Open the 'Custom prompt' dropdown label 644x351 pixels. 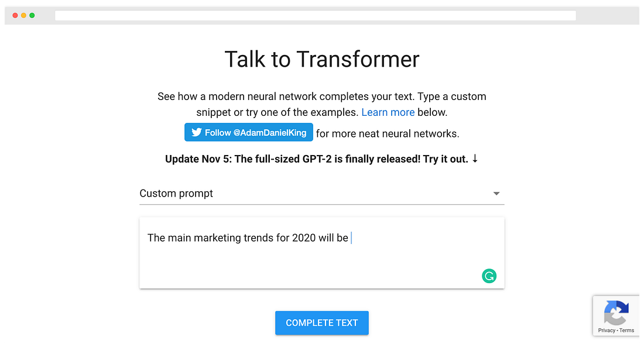coord(176,194)
